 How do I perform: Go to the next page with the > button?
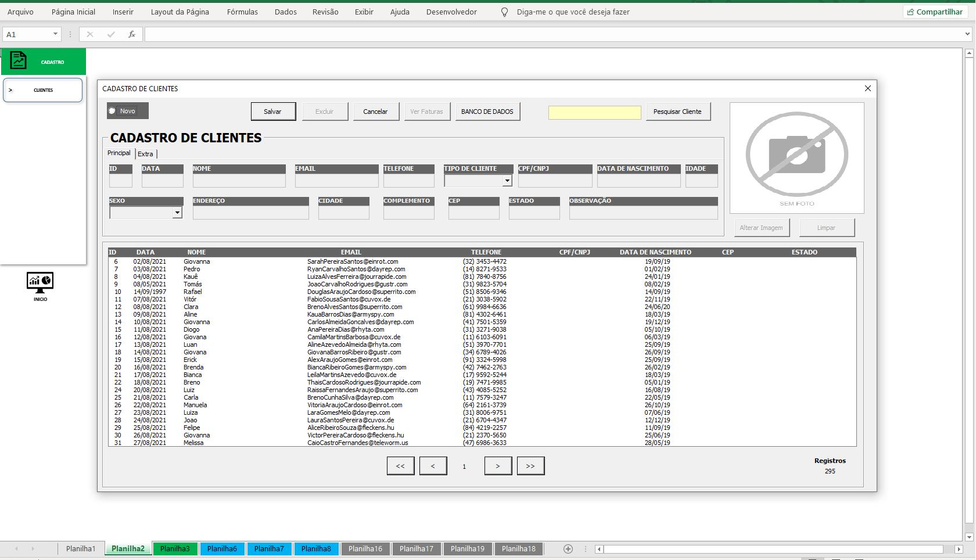pyautogui.click(x=498, y=466)
